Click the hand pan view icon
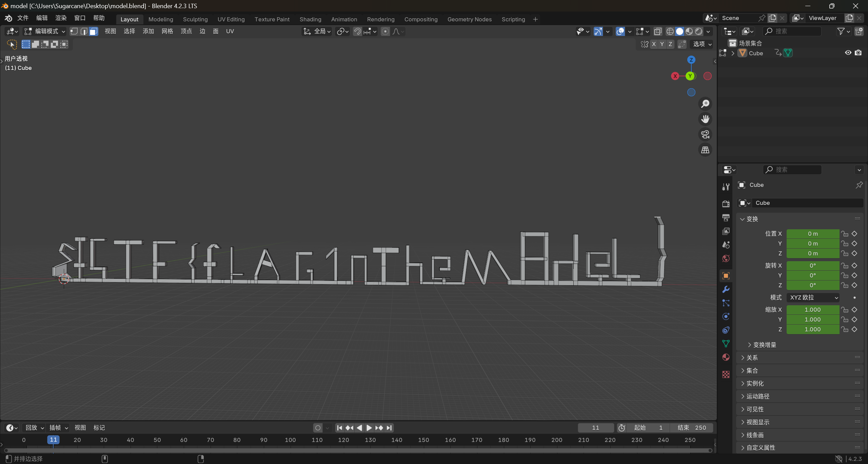 [x=705, y=119]
